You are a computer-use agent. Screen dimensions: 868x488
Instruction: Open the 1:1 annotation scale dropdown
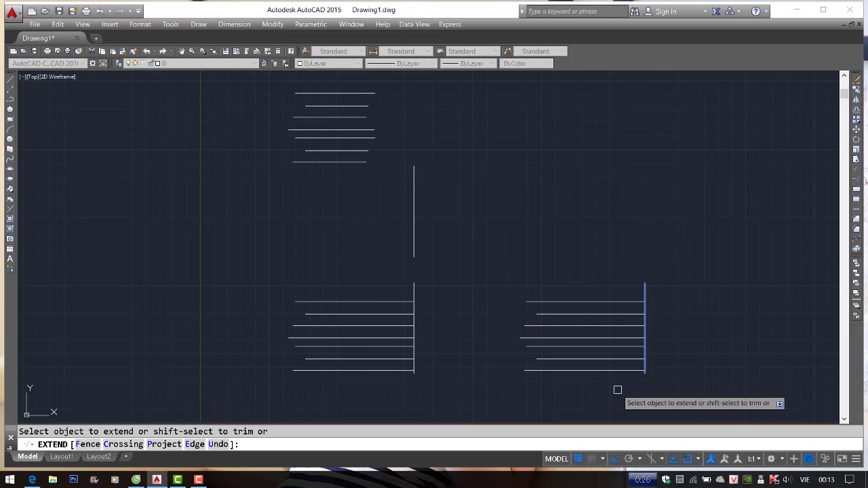pyautogui.click(x=755, y=459)
